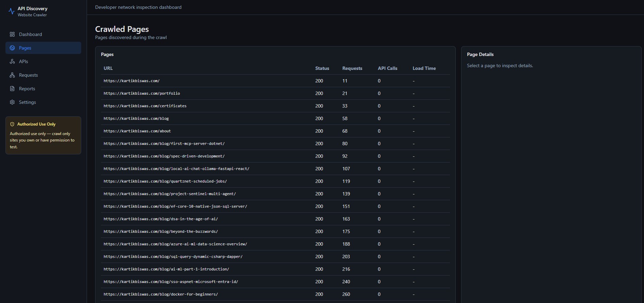Click the APIs webhook icon in sidebar
Screen dimensions: 644x303
(x=12, y=61)
